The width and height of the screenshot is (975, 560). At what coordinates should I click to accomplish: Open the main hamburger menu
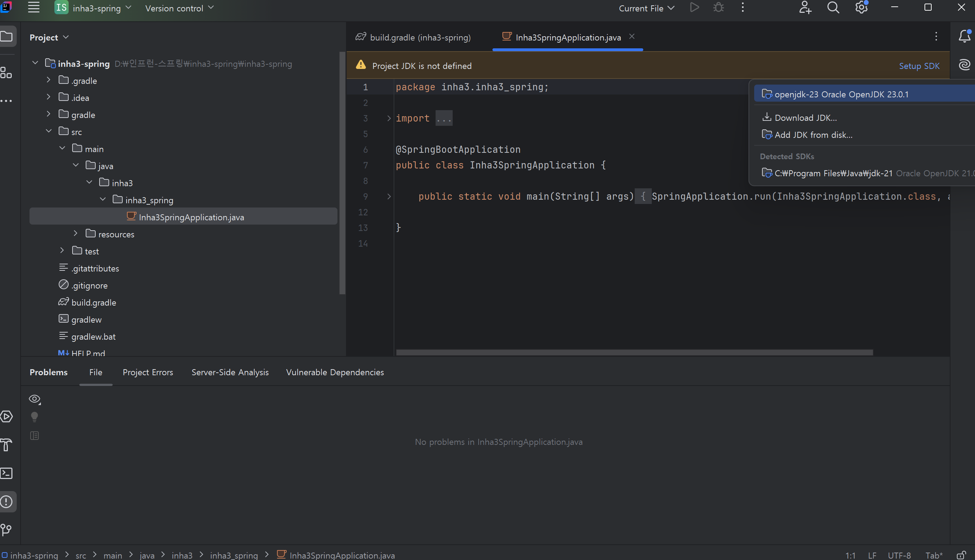(x=34, y=8)
